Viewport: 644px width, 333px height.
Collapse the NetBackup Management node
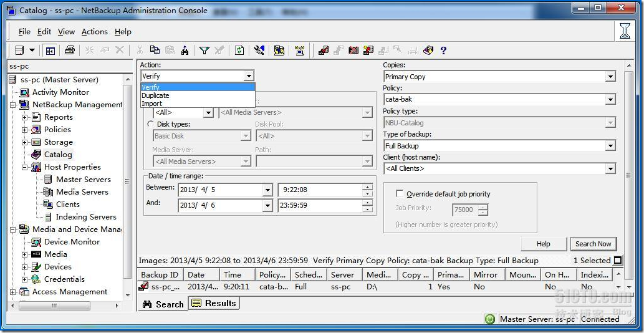click(x=12, y=105)
